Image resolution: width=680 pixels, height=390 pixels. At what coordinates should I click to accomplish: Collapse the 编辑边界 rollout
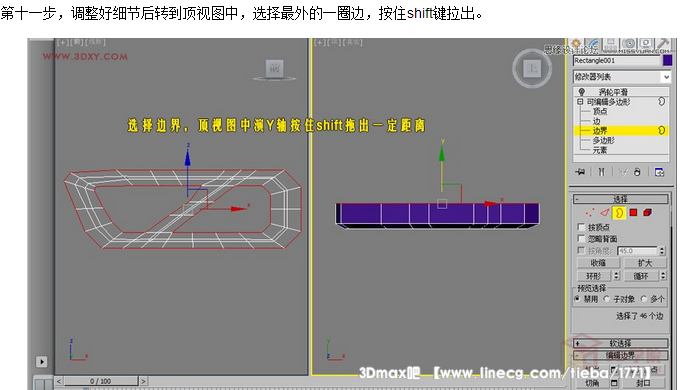click(x=621, y=355)
